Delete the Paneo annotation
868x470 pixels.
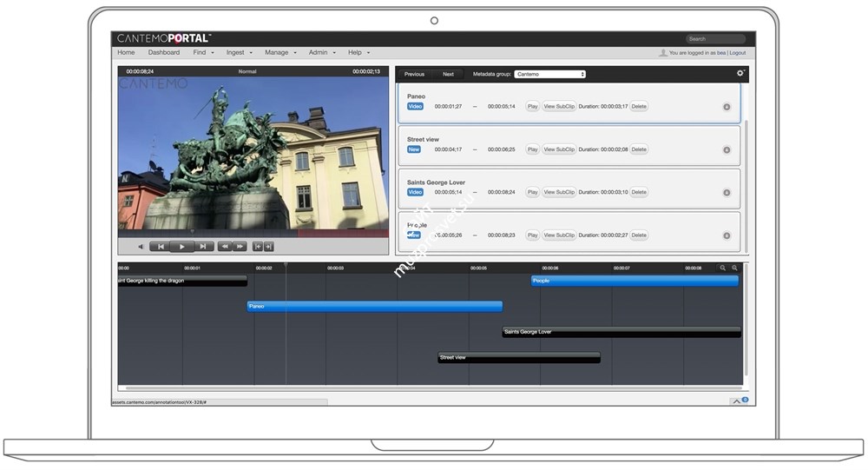pyautogui.click(x=639, y=106)
